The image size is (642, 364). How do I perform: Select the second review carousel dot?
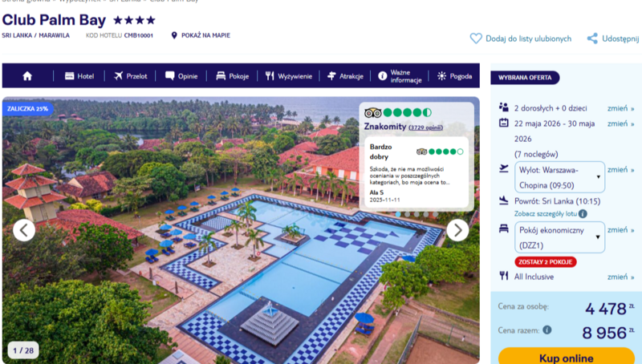[407, 214]
